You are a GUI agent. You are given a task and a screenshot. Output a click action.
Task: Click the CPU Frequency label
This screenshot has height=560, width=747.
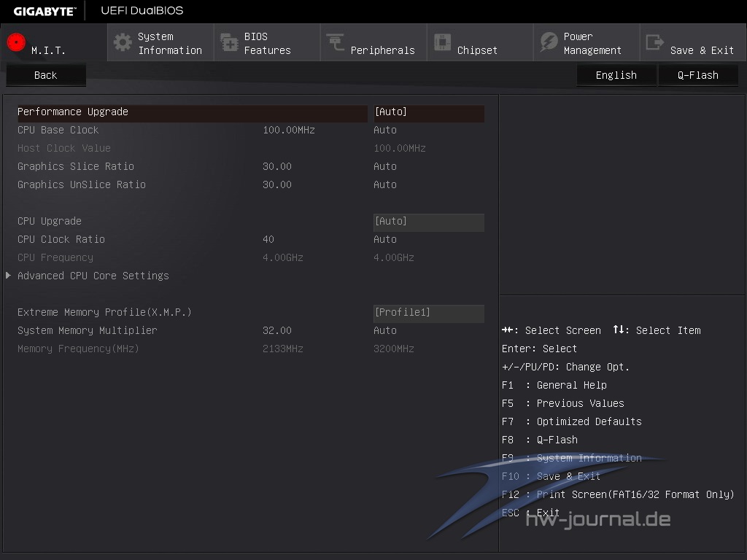click(55, 257)
